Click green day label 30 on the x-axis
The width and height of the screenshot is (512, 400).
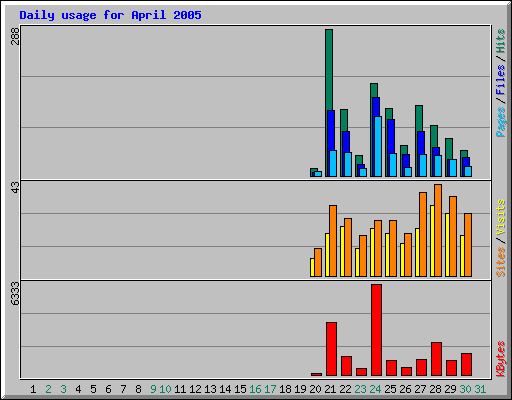(x=465, y=389)
